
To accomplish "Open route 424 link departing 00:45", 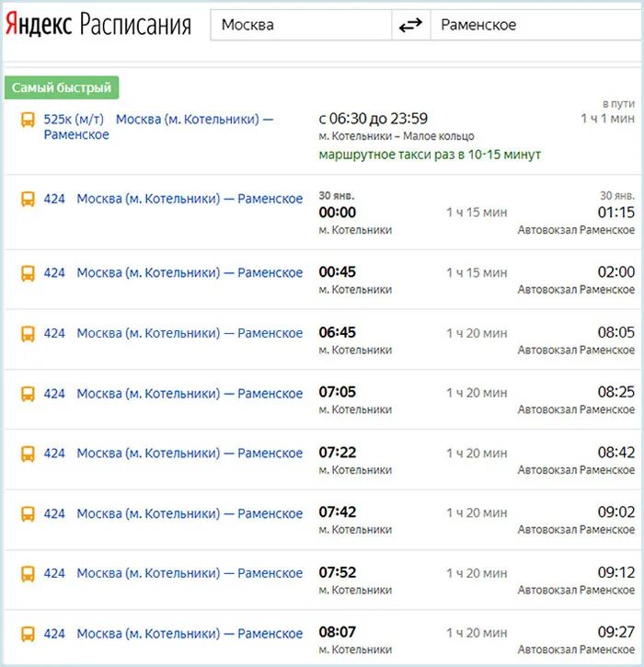I will (173, 272).
